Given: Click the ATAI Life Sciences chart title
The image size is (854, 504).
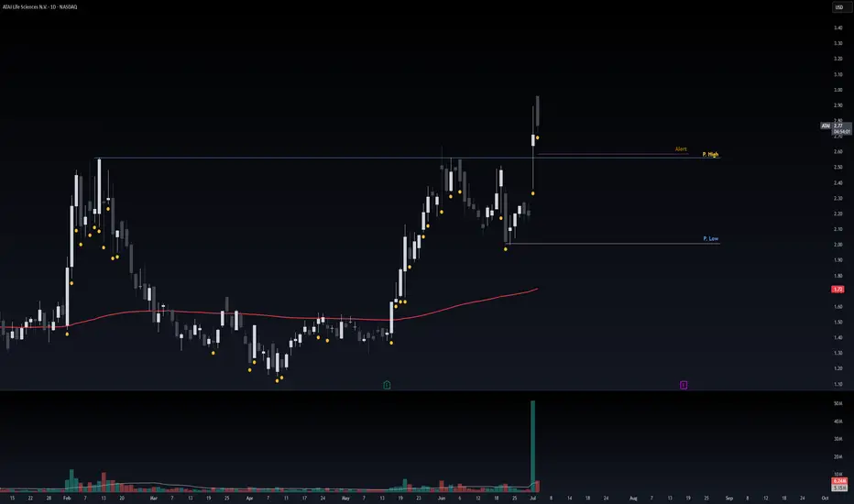Looking at the screenshot, I should 39,7.
